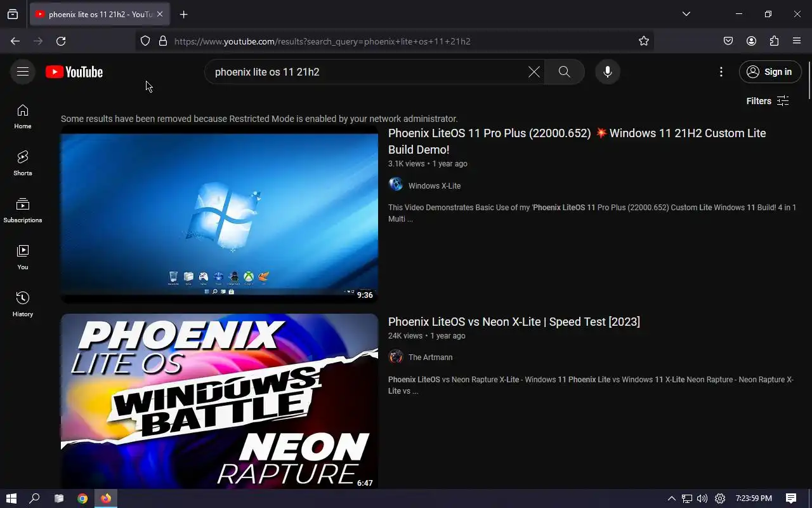Viewport: 812px width, 508px height.
Task: Open the Phoenix LiteOS 11 Pro Plus video title
Action: 577,142
